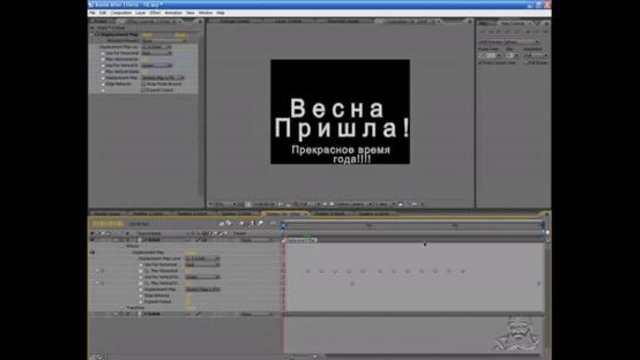Click First Frame button in Time Controls

point(482,31)
